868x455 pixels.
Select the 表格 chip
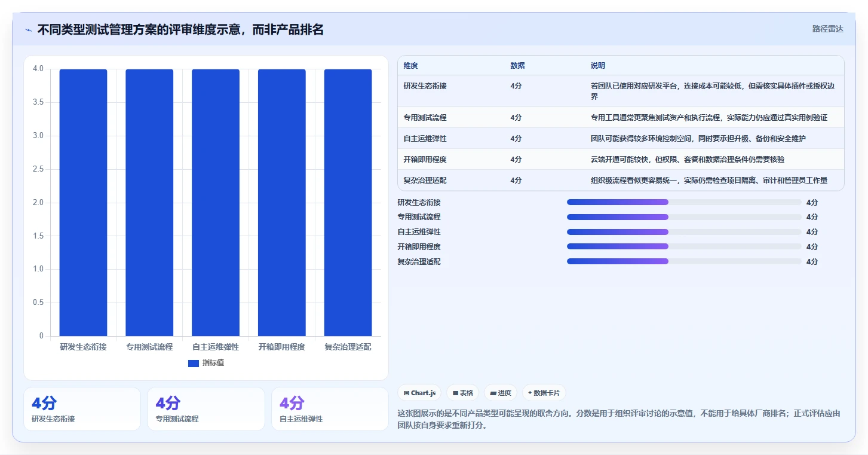[x=463, y=393]
